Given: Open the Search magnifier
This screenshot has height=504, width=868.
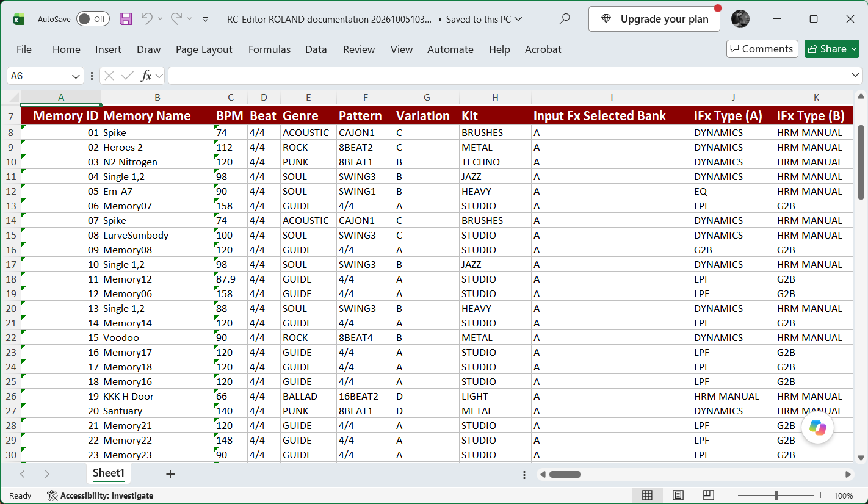Looking at the screenshot, I should 565,19.
